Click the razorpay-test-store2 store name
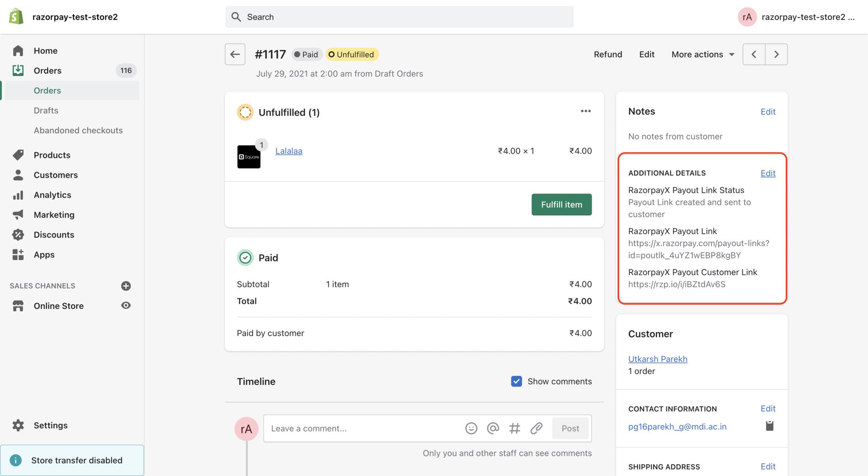The width and height of the screenshot is (868, 476). (x=75, y=17)
